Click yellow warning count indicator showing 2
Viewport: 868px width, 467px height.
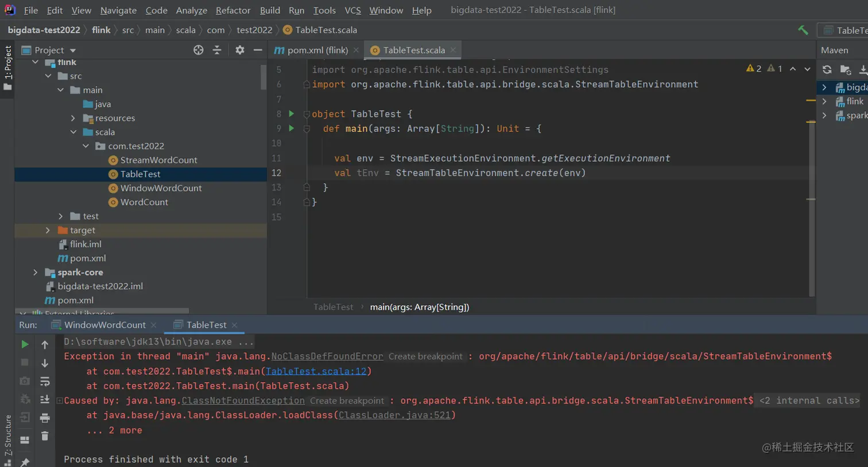click(753, 68)
